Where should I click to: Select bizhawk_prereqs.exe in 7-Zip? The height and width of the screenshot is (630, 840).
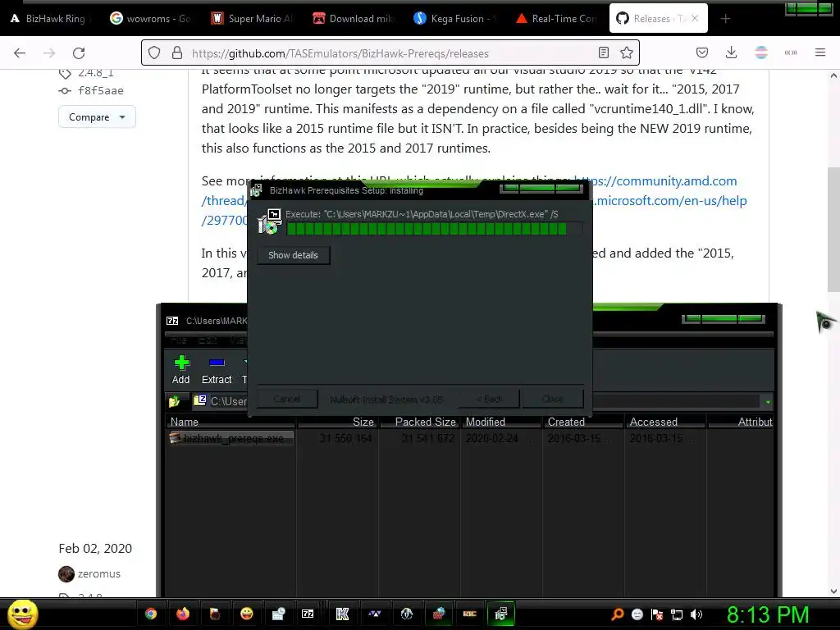click(231, 438)
